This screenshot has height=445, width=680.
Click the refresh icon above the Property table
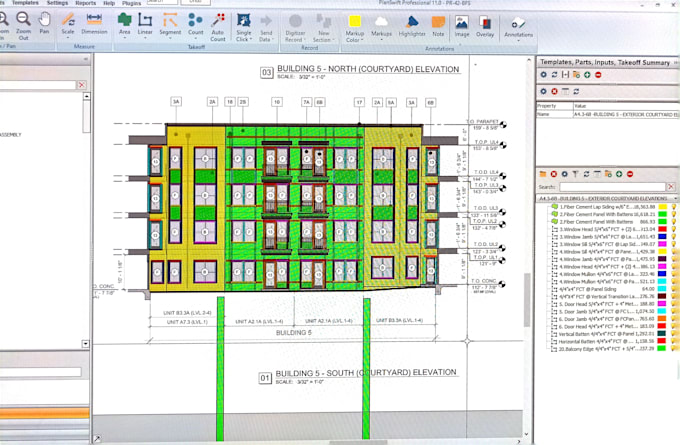click(x=576, y=91)
